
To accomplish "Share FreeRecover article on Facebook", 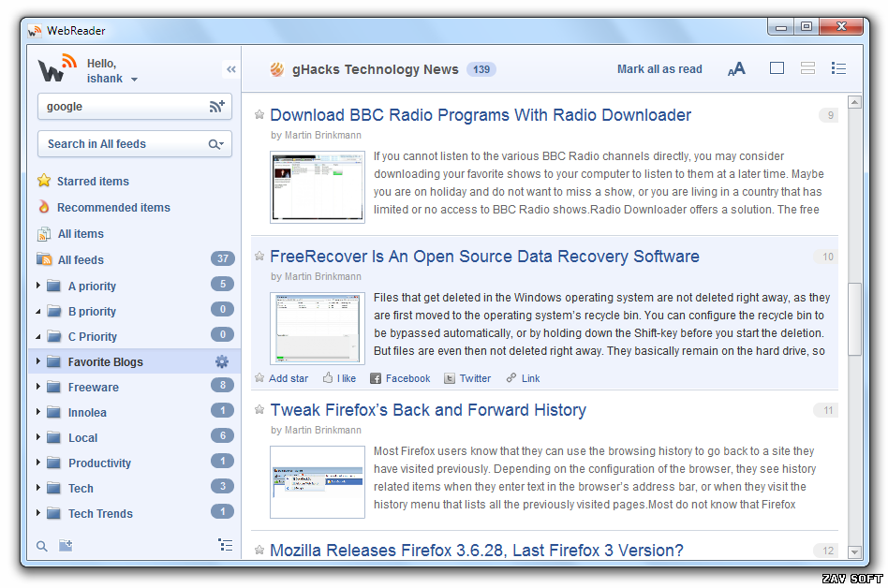I will (x=400, y=378).
